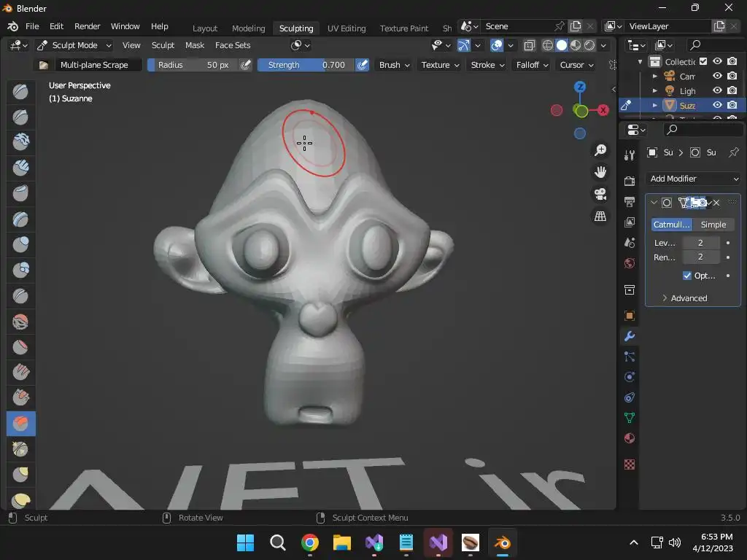Open the Tool properties tab
The height and width of the screenshot is (560, 747).
coord(630,155)
